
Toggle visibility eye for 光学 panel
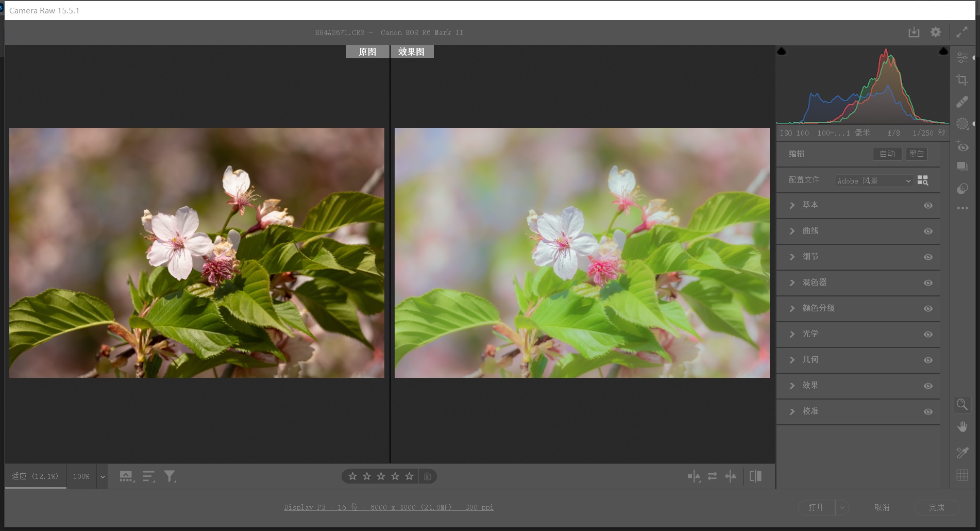tap(928, 335)
